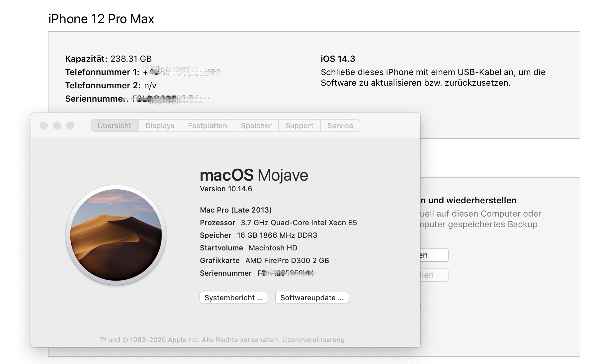Switch to the Übersicht tab
Viewport: 593px width, 364px height.
(115, 126)
